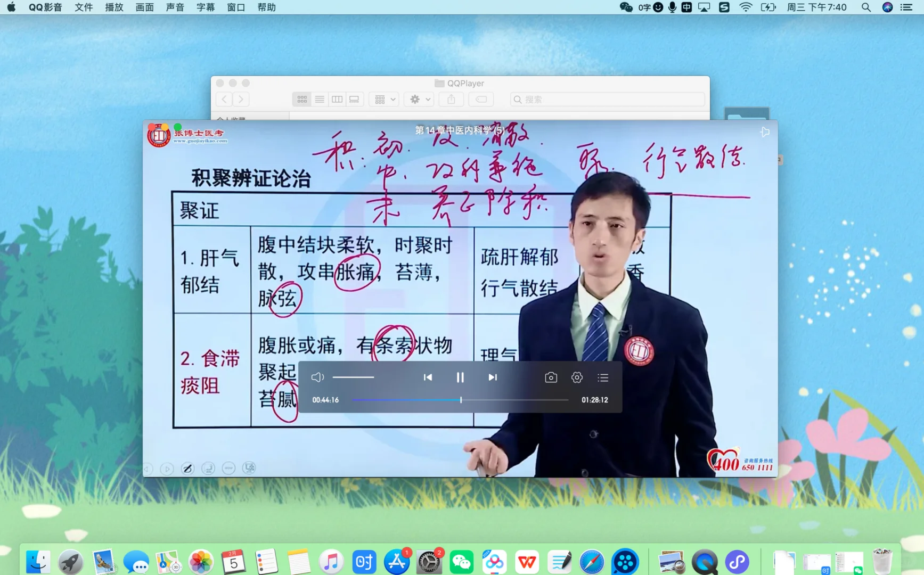Open the 播放 menu in the menu bar
Image resolution: width=924 pixels, height=575 pixels.
point(113,7)
